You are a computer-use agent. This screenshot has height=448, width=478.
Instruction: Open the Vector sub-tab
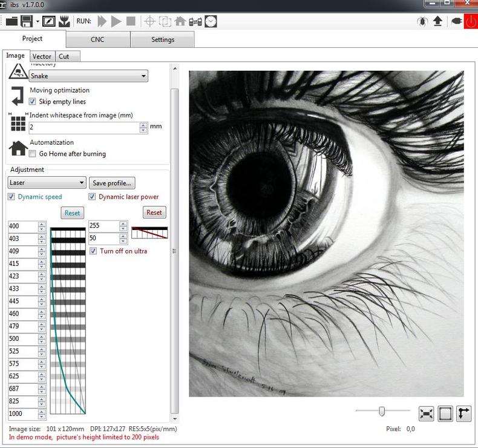click(x=42, y=56)
